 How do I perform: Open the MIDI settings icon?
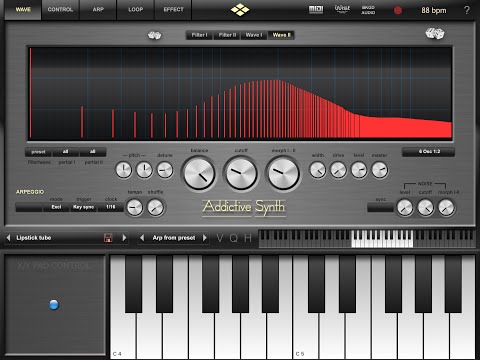pos(315,10)
